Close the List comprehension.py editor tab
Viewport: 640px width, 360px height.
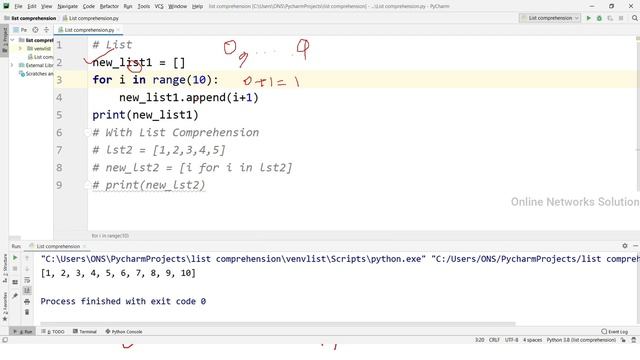pyautogui.click(x=118, y=30)
